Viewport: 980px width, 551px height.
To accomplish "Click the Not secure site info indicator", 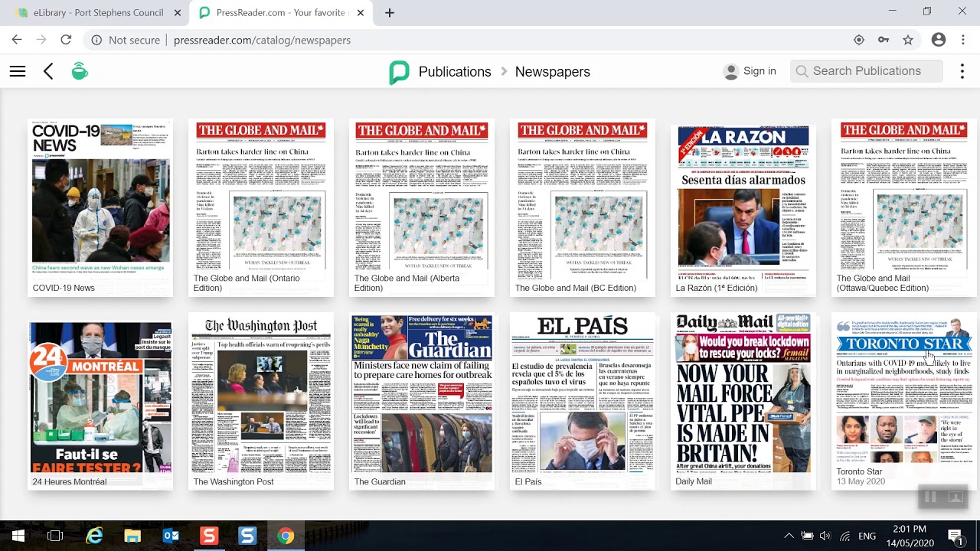I will [x=126, y=40].
